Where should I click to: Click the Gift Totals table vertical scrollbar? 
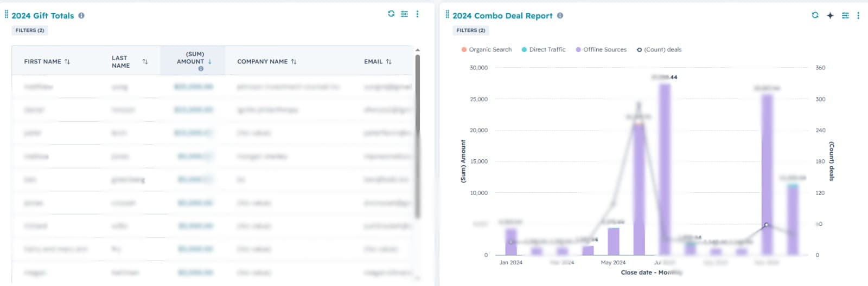(x=417, y=135)
